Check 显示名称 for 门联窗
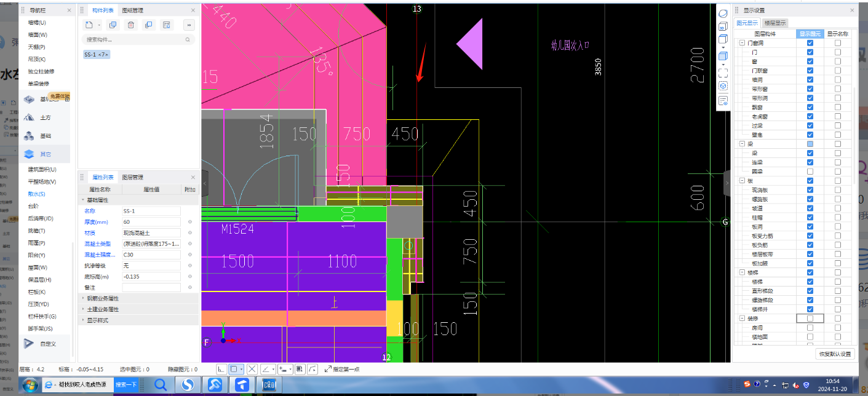The width and height of the screenshot is (868, 396). click(837, 71)
